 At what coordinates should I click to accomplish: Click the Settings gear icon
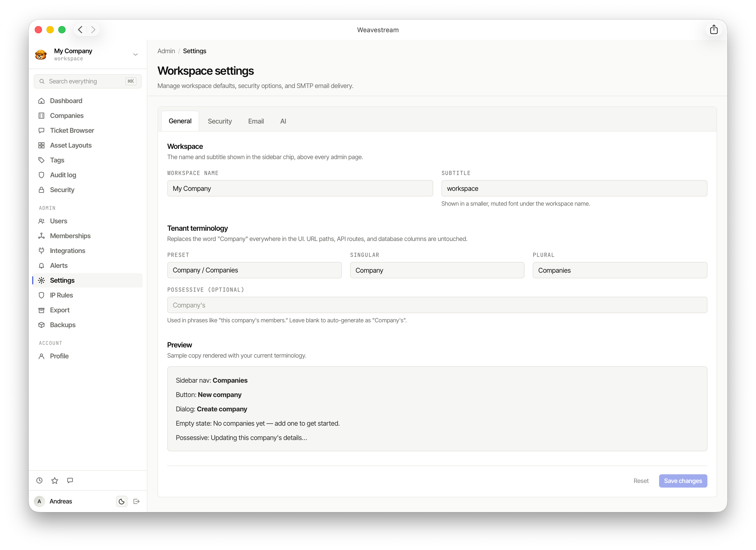pos(41,280)
